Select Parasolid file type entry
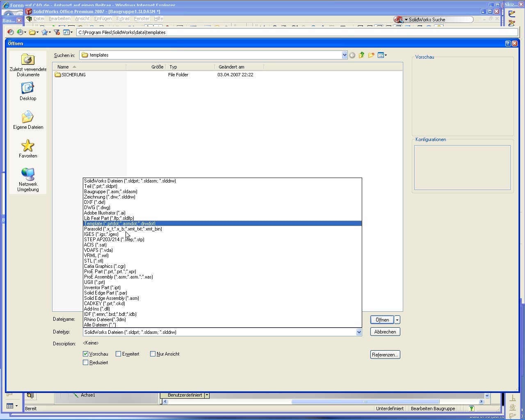 pyautogui.click(x=222, y=229)
